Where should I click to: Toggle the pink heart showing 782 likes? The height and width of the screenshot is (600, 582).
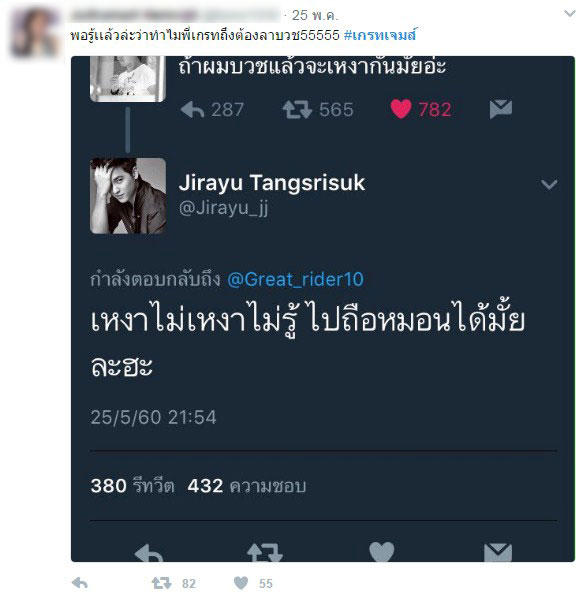click(x=401, y=109)
